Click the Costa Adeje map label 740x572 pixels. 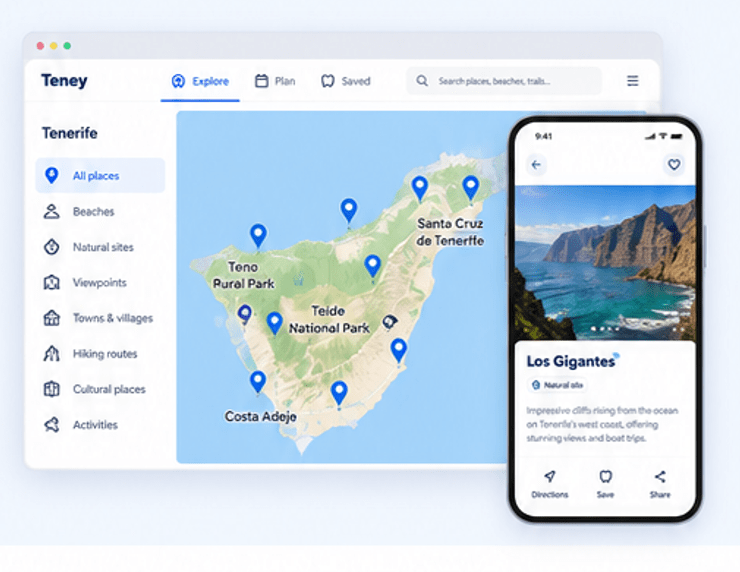261,417
